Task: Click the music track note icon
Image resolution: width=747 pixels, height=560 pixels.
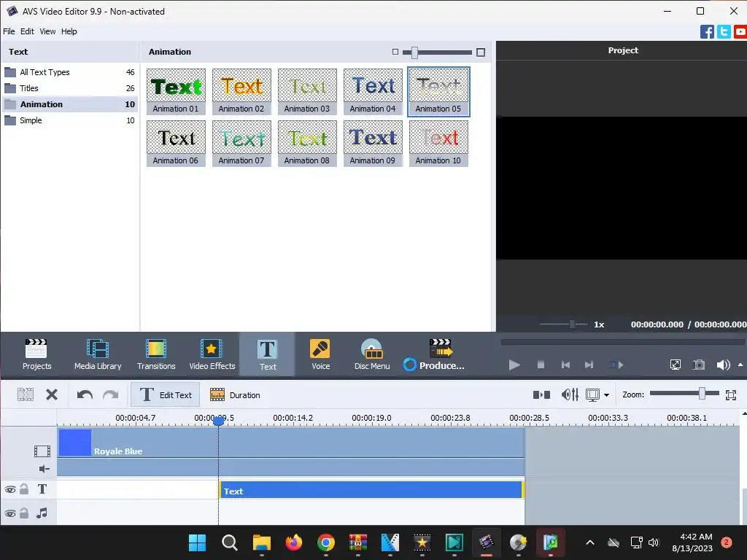Action: point(42,513)
